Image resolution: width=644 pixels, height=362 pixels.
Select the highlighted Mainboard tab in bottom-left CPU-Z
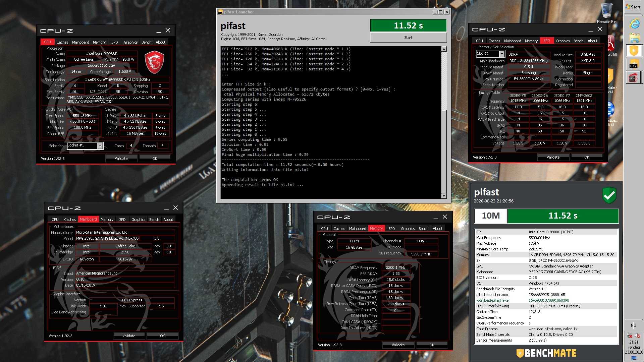point(88,219)
